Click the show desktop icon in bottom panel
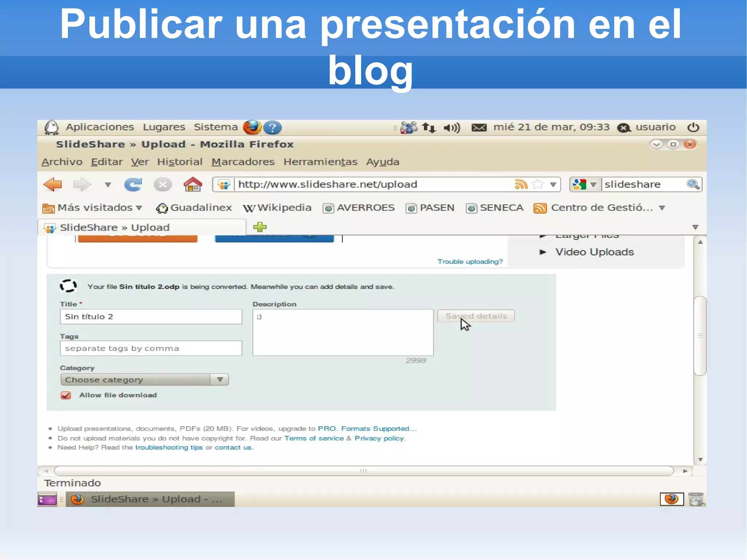Viewport: 747px width, 560px height. [x=47, y=499]
